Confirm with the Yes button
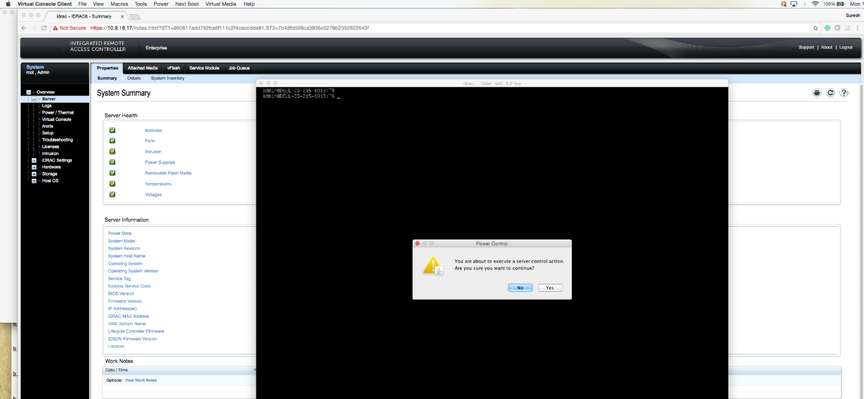Screen dimensions: 864x399 pos(550,288)
